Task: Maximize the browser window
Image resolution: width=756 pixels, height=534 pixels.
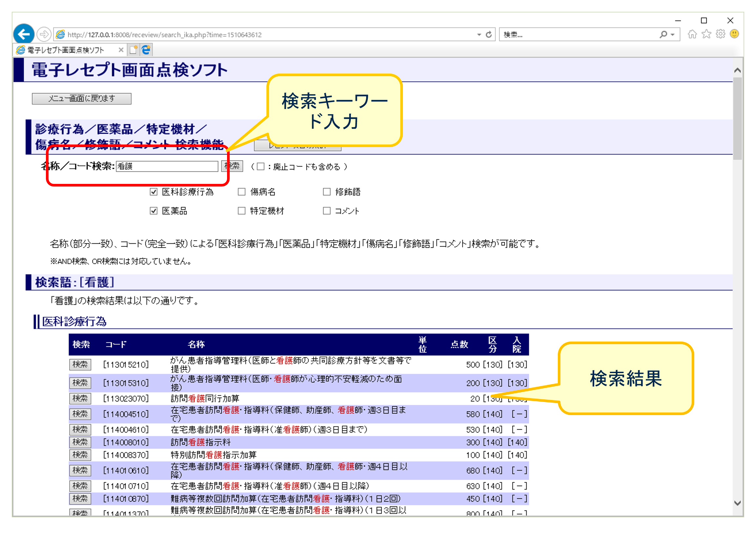Action: pyautogui.click(x=704, y=20)
